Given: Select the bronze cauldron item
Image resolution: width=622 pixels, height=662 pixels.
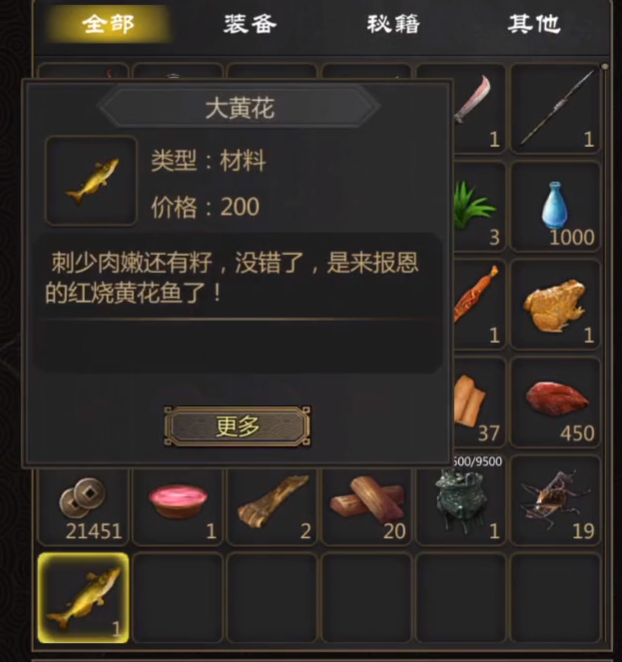Looking at the screenshot, I should [x=461, y=502].
